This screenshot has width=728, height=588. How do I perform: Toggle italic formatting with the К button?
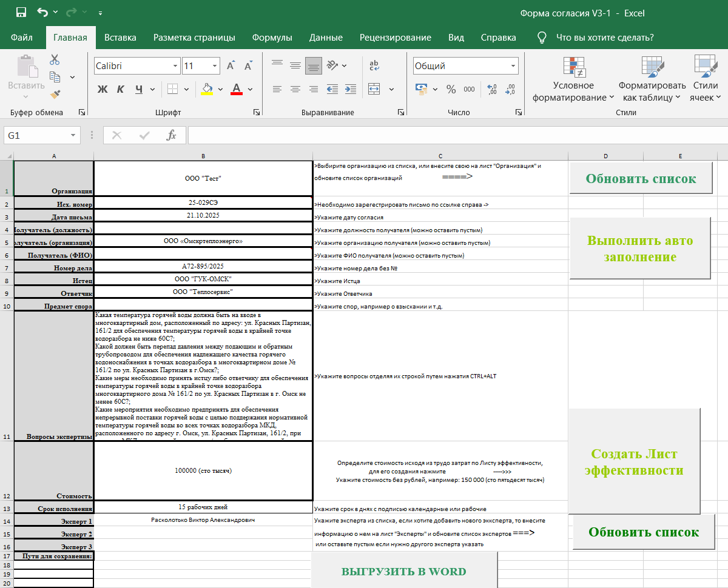120,89
